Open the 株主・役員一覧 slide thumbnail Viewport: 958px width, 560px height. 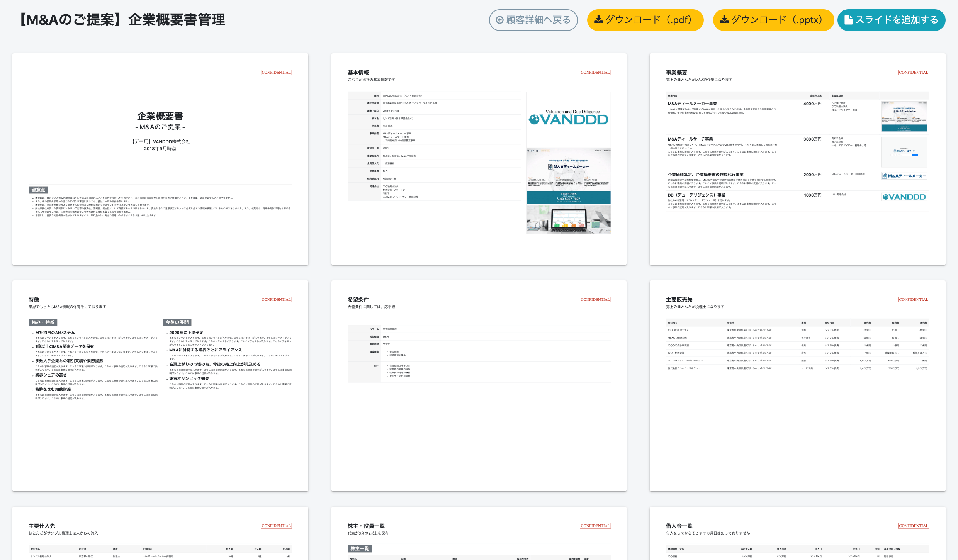point(479,533)
